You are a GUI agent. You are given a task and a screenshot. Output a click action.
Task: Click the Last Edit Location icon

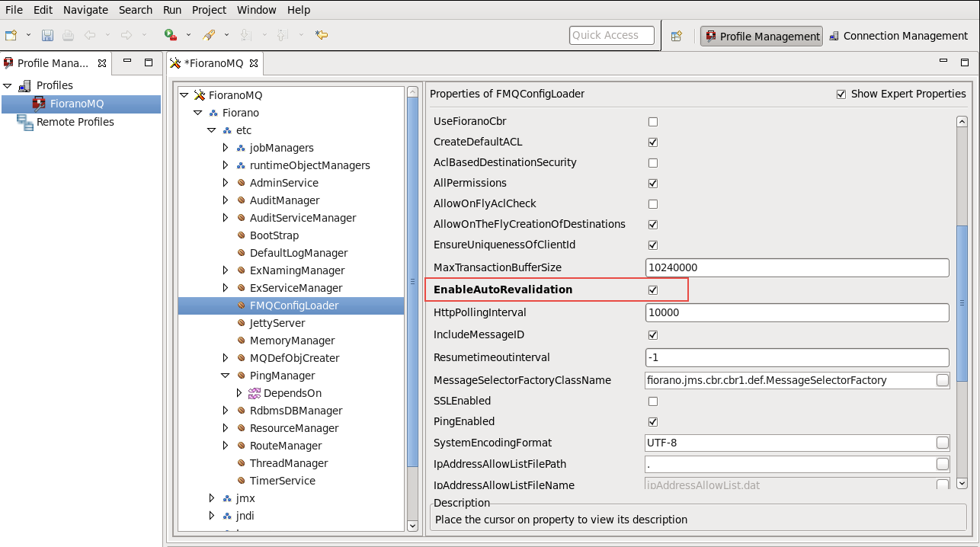coord(322,35)
